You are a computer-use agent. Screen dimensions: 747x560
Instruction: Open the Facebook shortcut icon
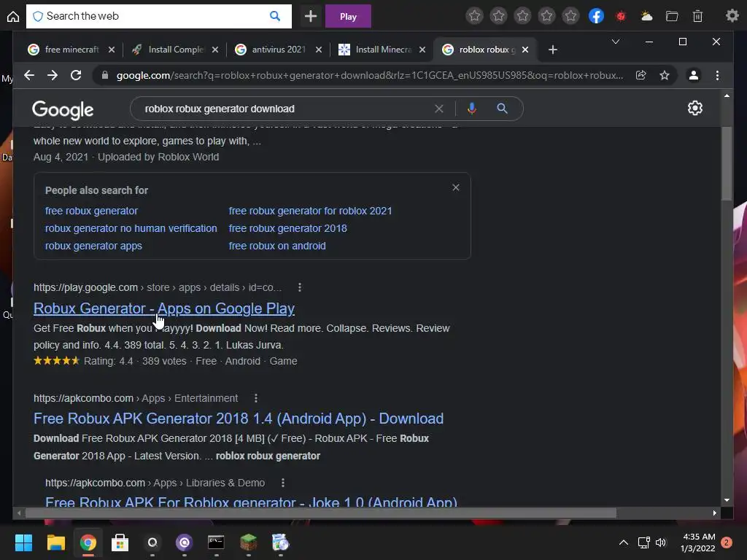pos(597,16)
